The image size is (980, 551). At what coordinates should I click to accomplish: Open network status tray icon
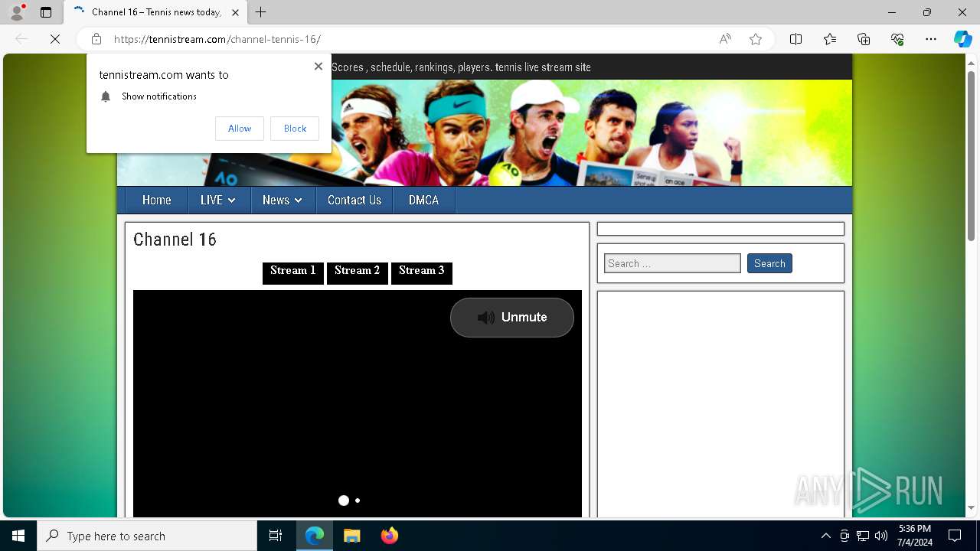pyautogui.click(x=863, y=536)
